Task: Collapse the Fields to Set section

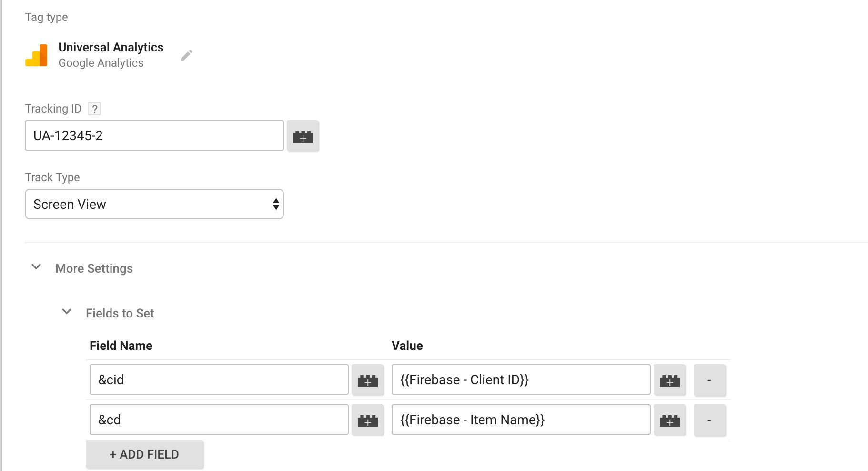Action: [67, 312]
